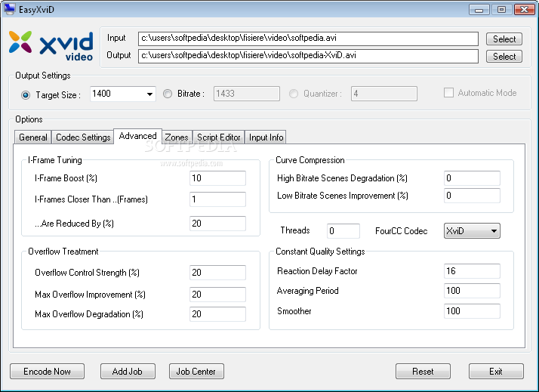Reset settings with the Reset button
The width and height of the screenshot is (539, 392).
coord(423,372)
